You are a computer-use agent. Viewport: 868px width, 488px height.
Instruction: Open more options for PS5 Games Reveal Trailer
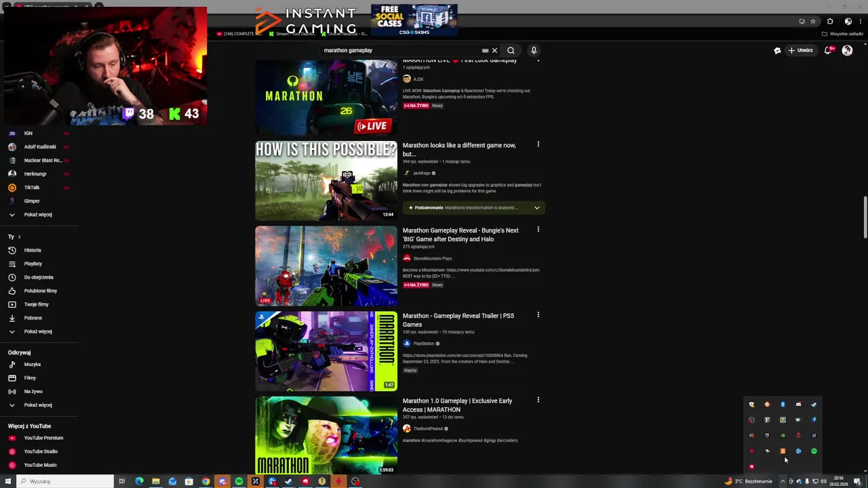(538, 314)
